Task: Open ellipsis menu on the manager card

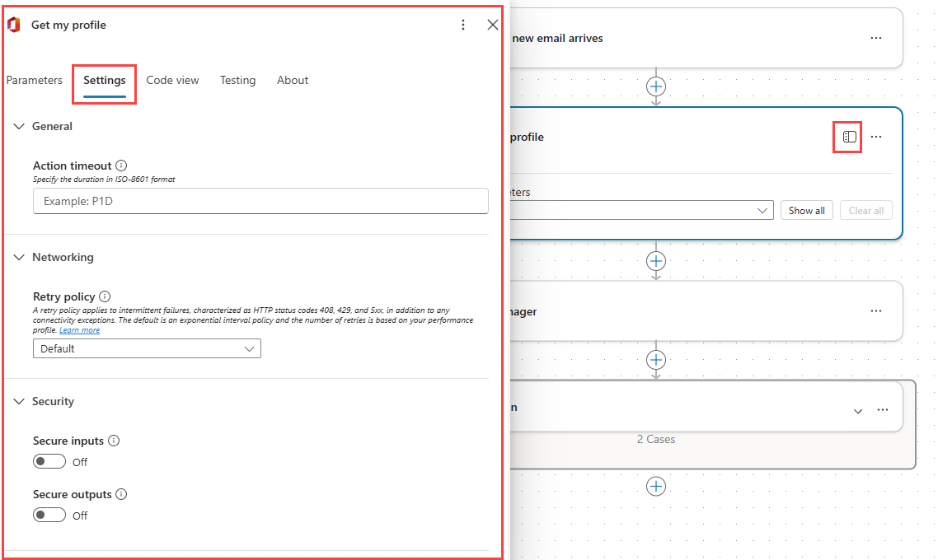Action: pos(876,310)
